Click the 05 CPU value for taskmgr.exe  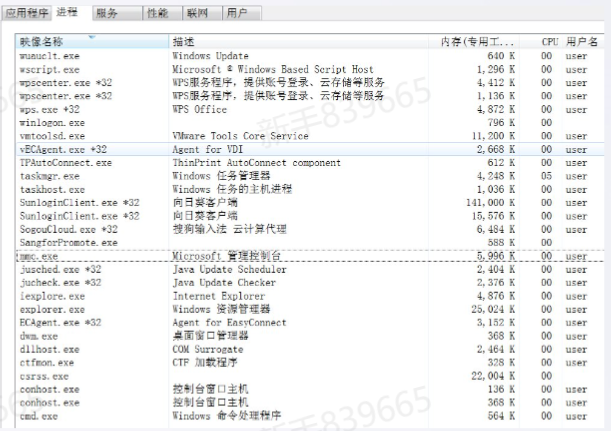(x=546, y=176)
